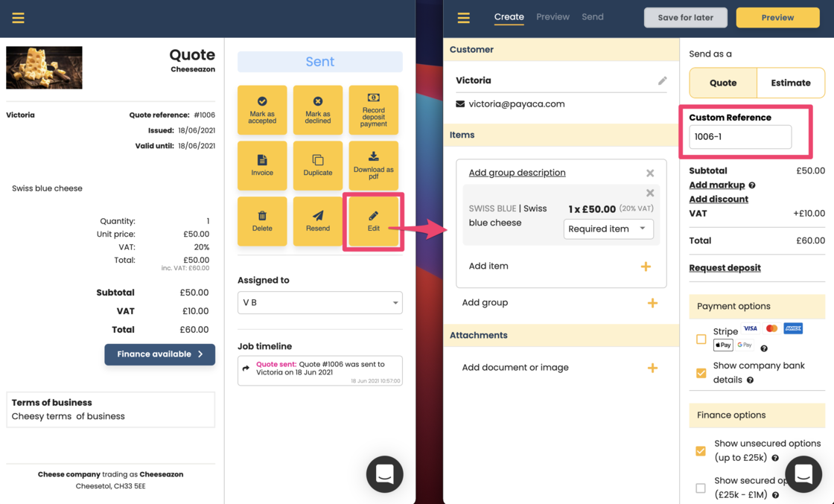Image resolution: width=834 pixels, height=504 pixels.
Task: Edit customer Victoria with pencil icon
Action: coord(662,80)
